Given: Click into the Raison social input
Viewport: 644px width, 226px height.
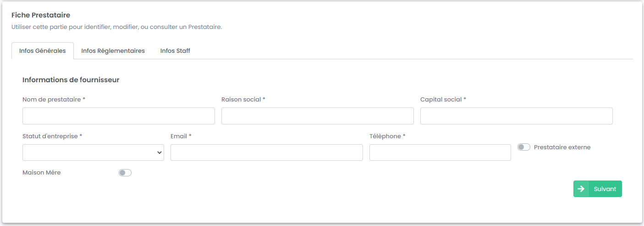Looking at the screenshot, I should (x=317, y=116).
